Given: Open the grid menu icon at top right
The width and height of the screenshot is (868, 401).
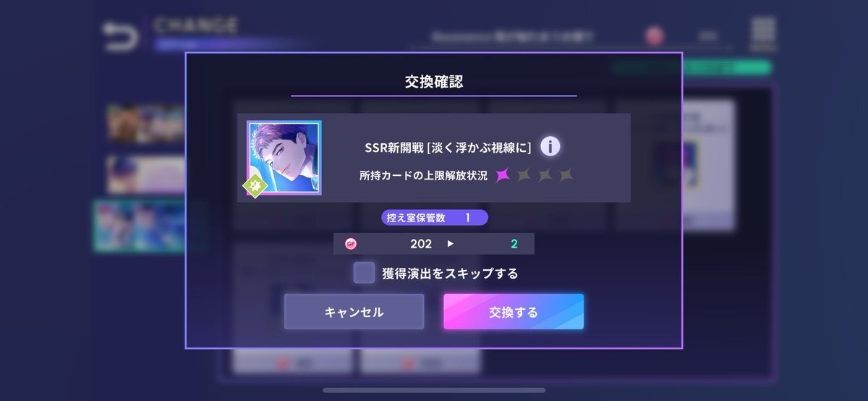Looking at the screenshot, I should (x=762, y=34).
